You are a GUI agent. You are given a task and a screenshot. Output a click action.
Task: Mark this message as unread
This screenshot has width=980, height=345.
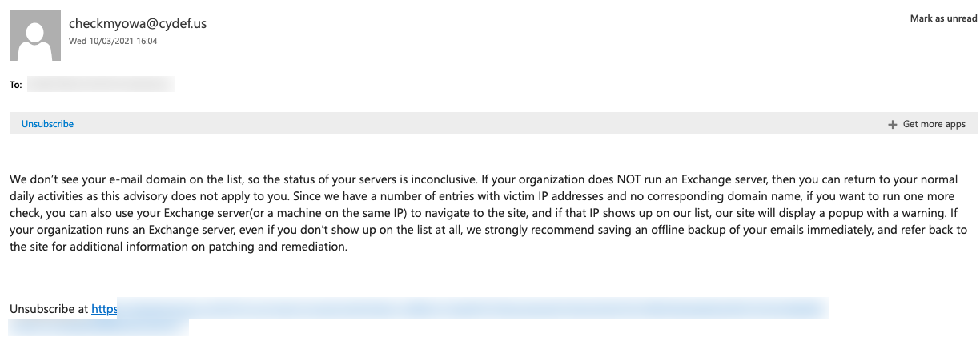(x=943, y=18)
